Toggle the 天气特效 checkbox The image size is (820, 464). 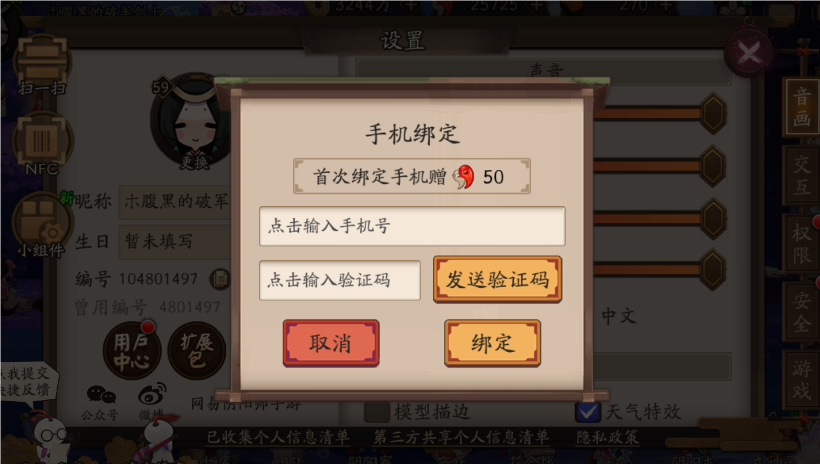588,412
